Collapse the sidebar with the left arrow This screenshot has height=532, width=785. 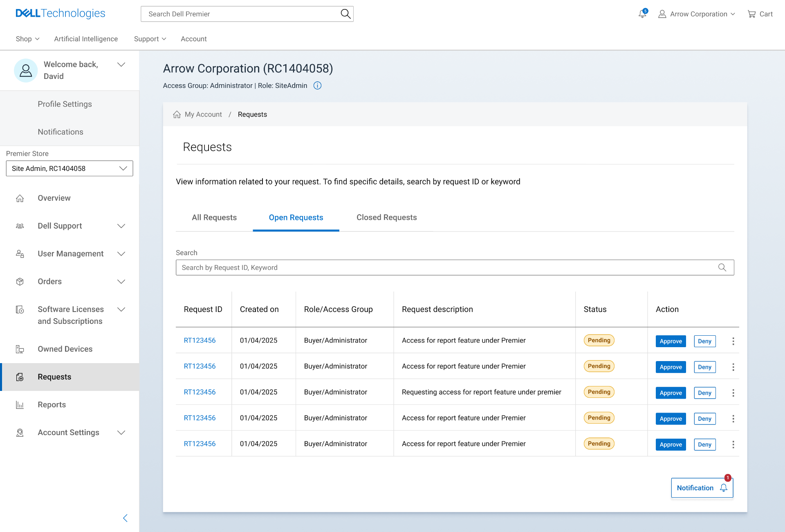[125, 518]
